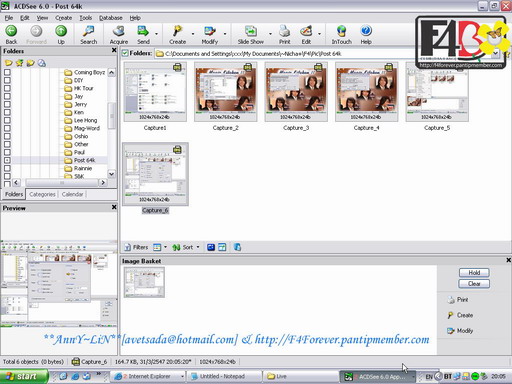Select the InTouch globe icon
512x384 pixels.
(x=341, y=31)
